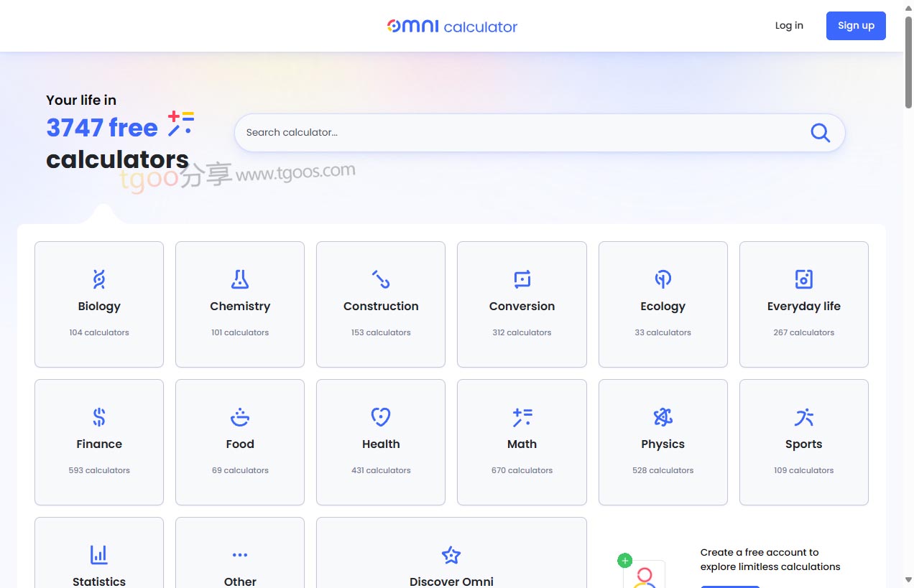Open the Other category ellipsis icon
This screenshot has height=588, width=914.
point(240,555)
